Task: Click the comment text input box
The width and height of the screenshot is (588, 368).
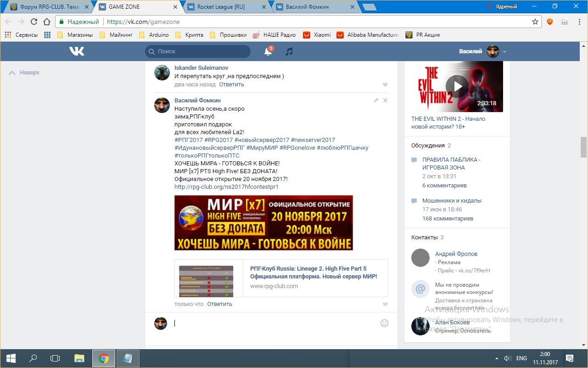Action: 275,323
